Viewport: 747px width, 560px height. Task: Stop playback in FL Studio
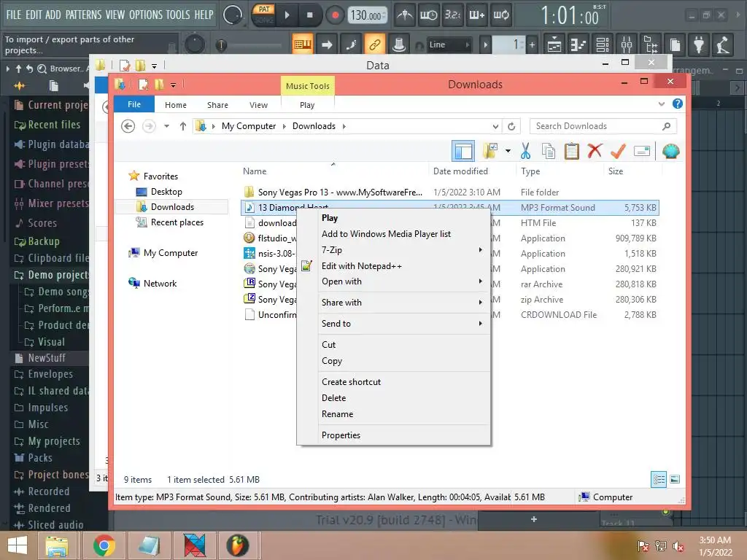tap(309, 15)
